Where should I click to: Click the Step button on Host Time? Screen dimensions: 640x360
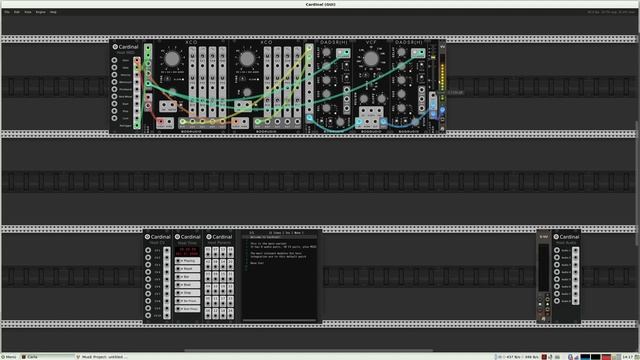[188, 293]
